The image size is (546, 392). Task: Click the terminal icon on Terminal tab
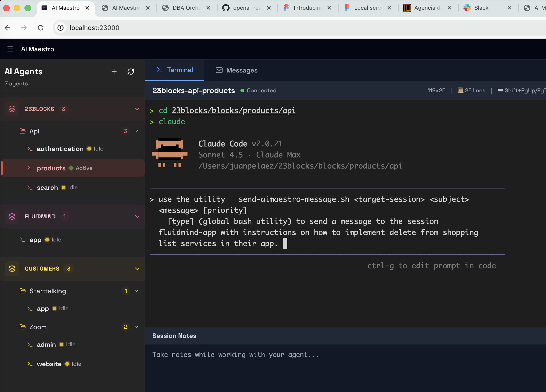click(160, 70)
